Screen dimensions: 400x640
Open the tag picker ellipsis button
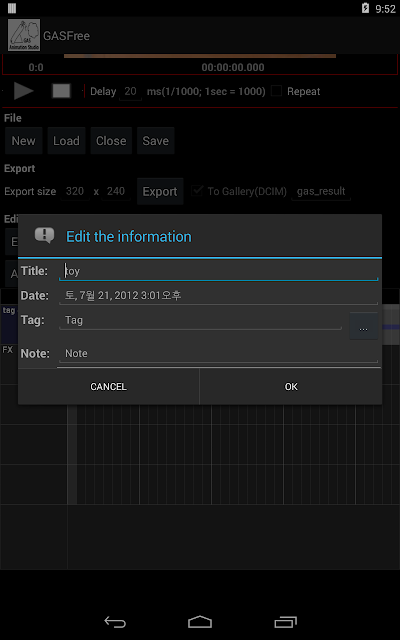click(363, 327)
